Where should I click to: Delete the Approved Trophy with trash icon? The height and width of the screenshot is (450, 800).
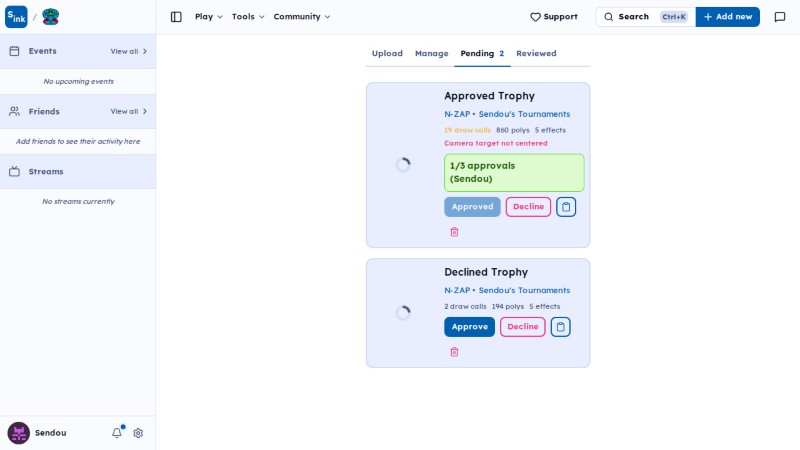pos(454,232)
